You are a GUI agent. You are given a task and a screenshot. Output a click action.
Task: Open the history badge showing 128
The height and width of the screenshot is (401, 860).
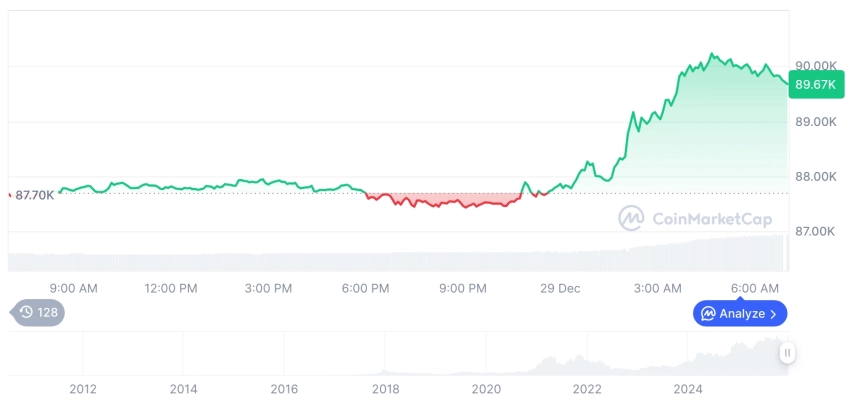(x=39, y=313)
